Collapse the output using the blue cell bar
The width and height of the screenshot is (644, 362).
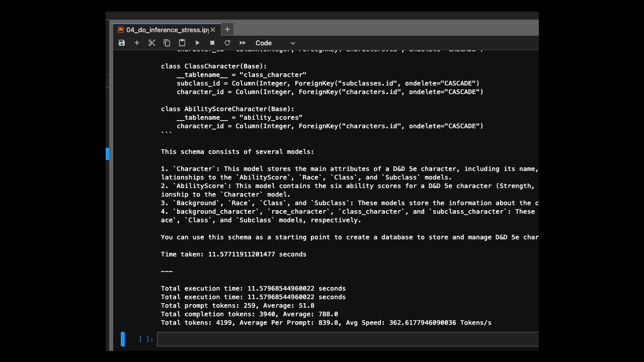tap(108, 154)
